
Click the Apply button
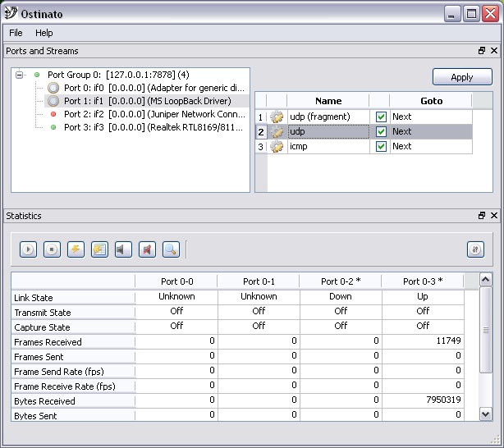(x=462, y=77)
